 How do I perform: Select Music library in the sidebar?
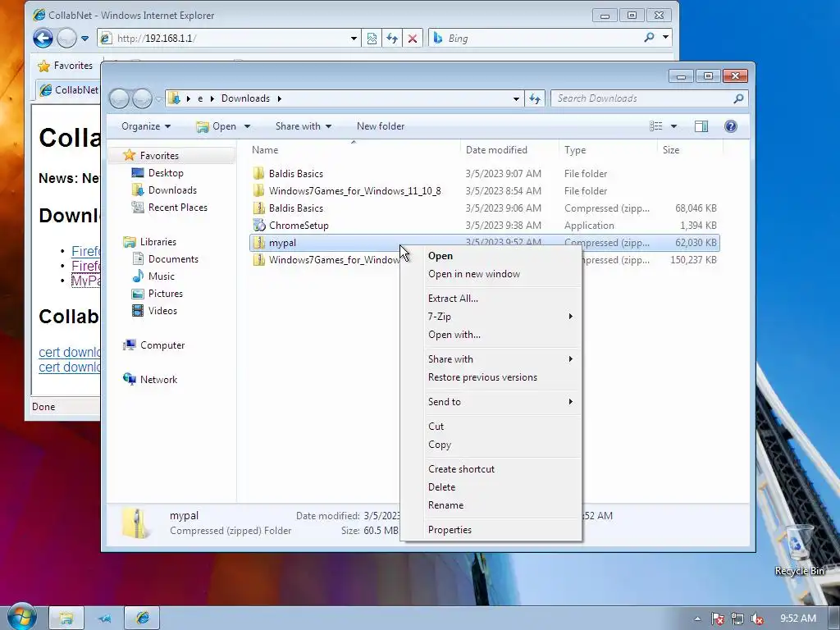(x=162, y=276)
